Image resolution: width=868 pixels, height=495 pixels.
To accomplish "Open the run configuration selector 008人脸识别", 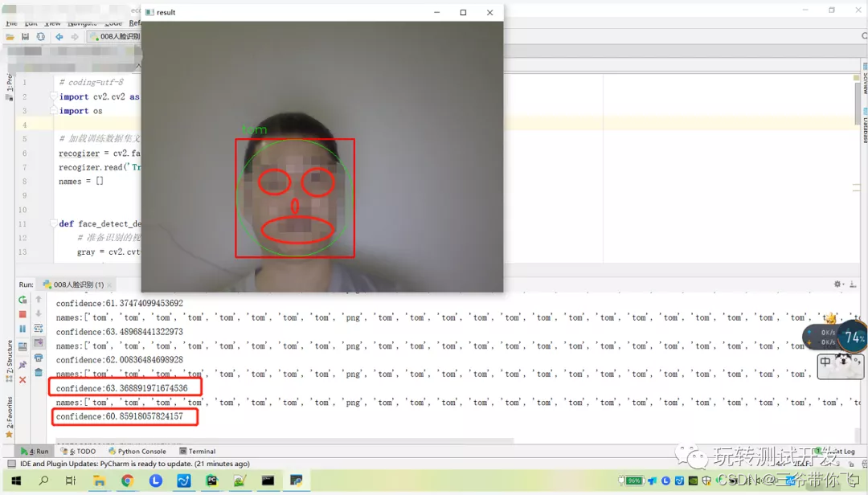I will (x=115, y=36).
